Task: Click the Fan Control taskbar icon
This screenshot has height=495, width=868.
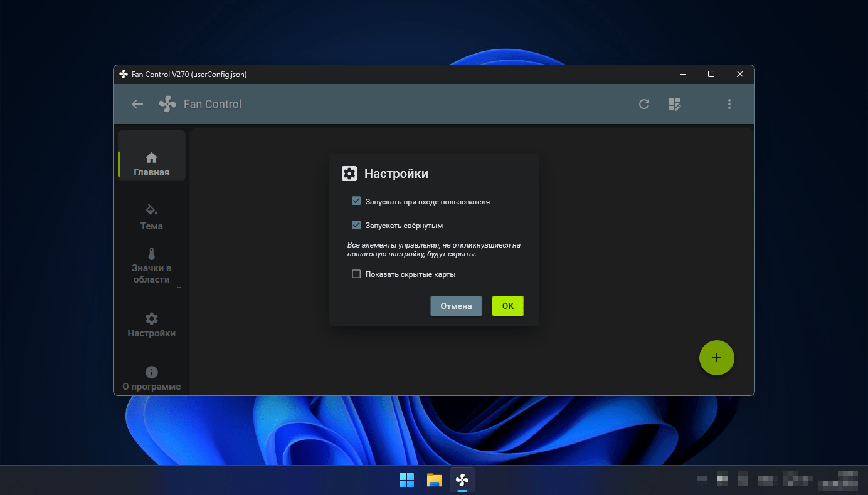Action: 462,480
